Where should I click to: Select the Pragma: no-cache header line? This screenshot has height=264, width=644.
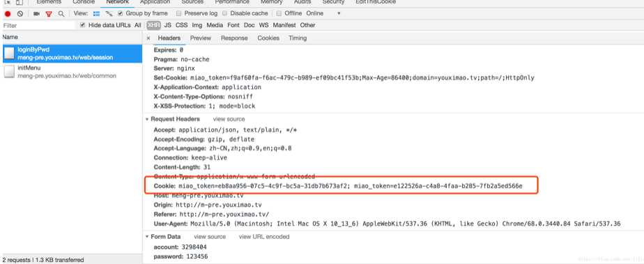(181, 59)
